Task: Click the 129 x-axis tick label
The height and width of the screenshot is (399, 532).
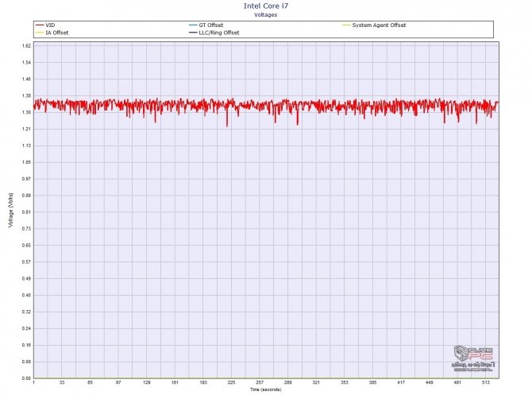Action: 147,382
